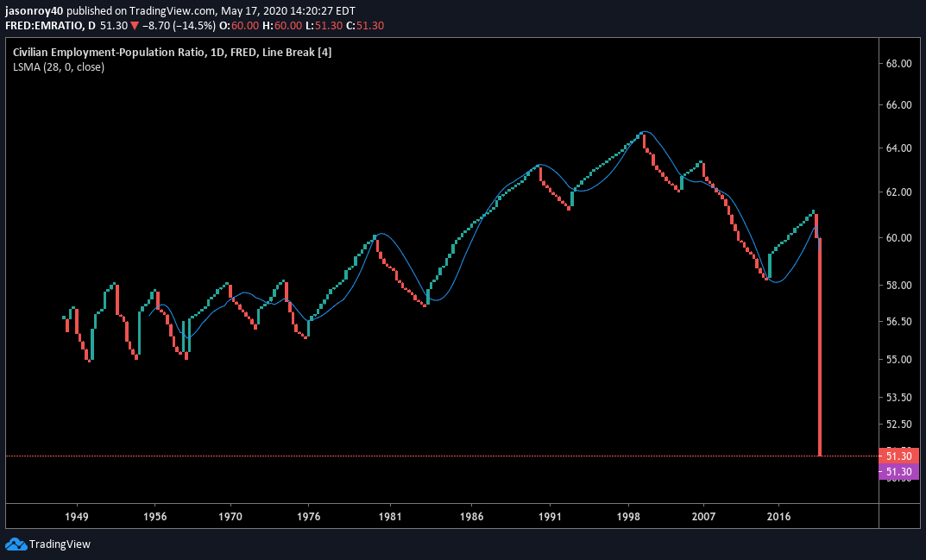Click the H:60.00 high value
The image size is (926, 560).
(281, 25)
